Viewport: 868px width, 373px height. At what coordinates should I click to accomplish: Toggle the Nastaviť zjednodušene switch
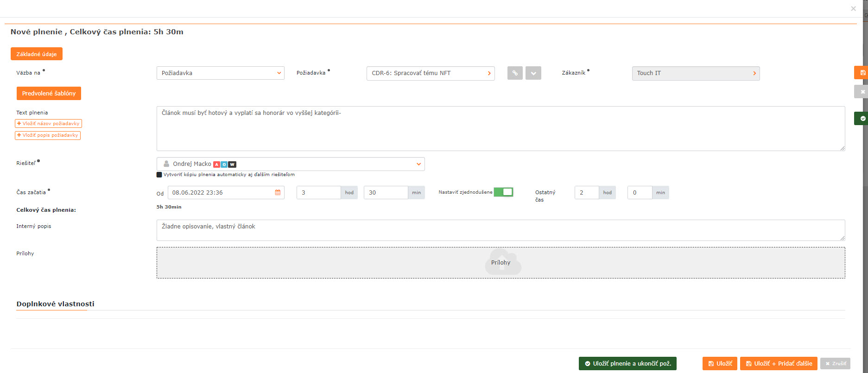503,192
